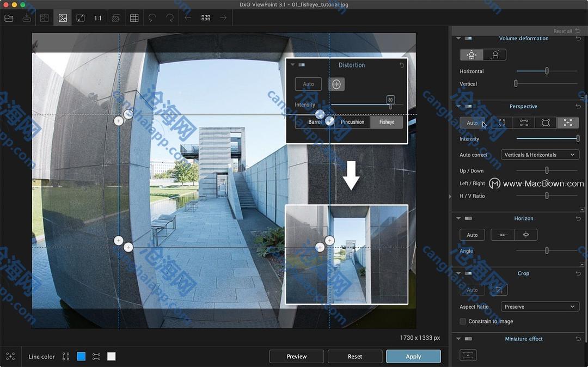588x367 pixels.
Task: Toggle the Horizon correction on/off switch
Action: [x=468, y=218]
